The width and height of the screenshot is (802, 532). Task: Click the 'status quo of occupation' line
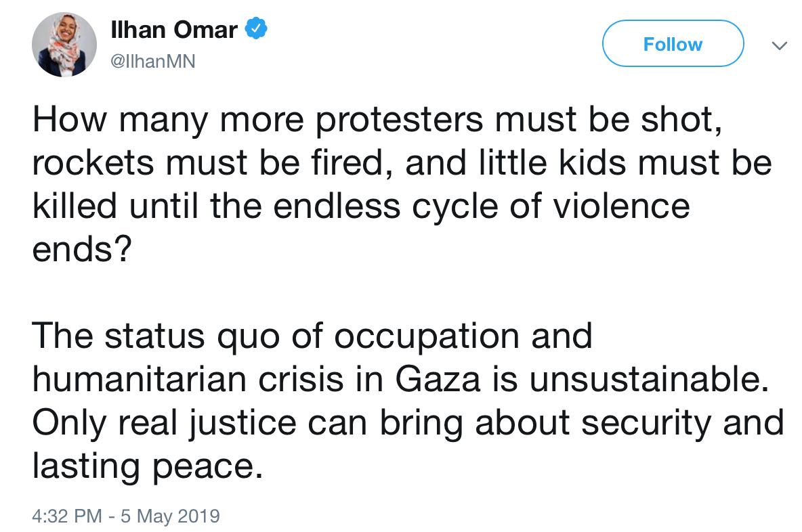[x=312, y=337]
